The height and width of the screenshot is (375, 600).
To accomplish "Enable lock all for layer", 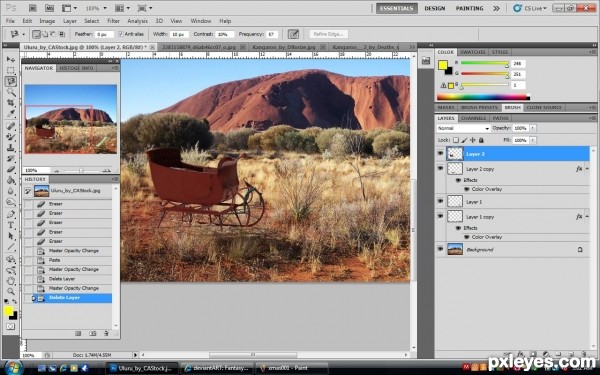I will coord(481,140).
